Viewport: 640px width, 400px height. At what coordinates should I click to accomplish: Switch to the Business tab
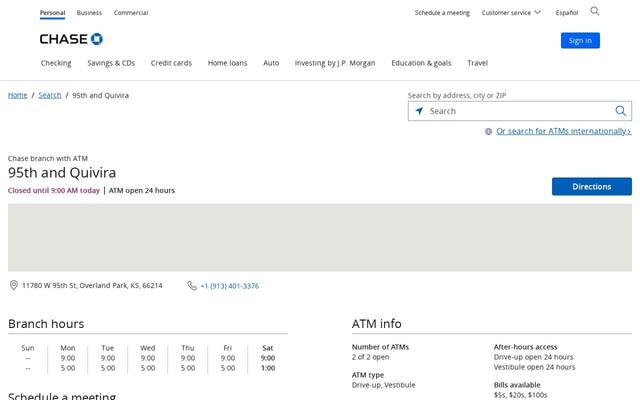[89, 13]
